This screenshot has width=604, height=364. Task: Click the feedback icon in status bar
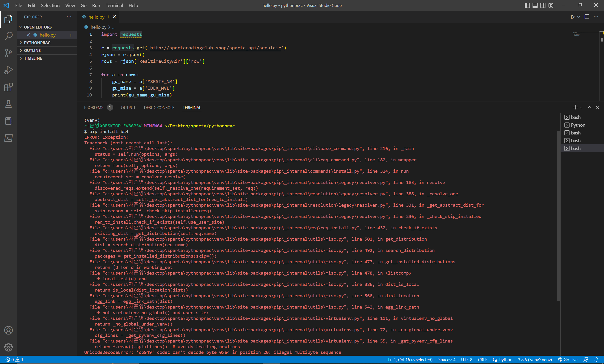(586, 360)
